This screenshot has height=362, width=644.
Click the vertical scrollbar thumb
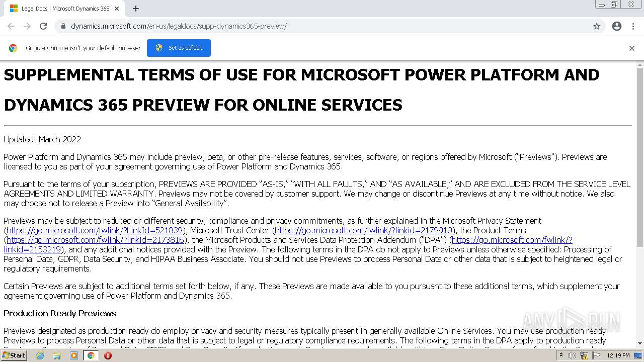[640, 157]
